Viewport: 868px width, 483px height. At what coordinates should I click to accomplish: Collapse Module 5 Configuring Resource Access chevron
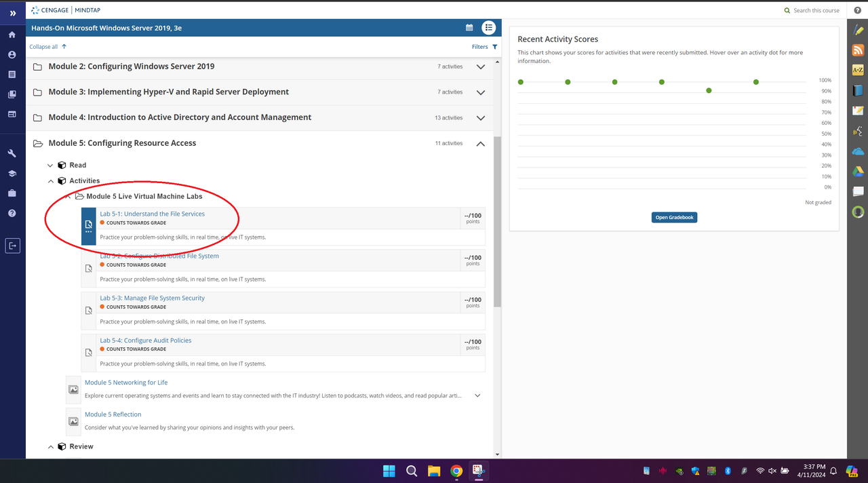coord(481,143)
